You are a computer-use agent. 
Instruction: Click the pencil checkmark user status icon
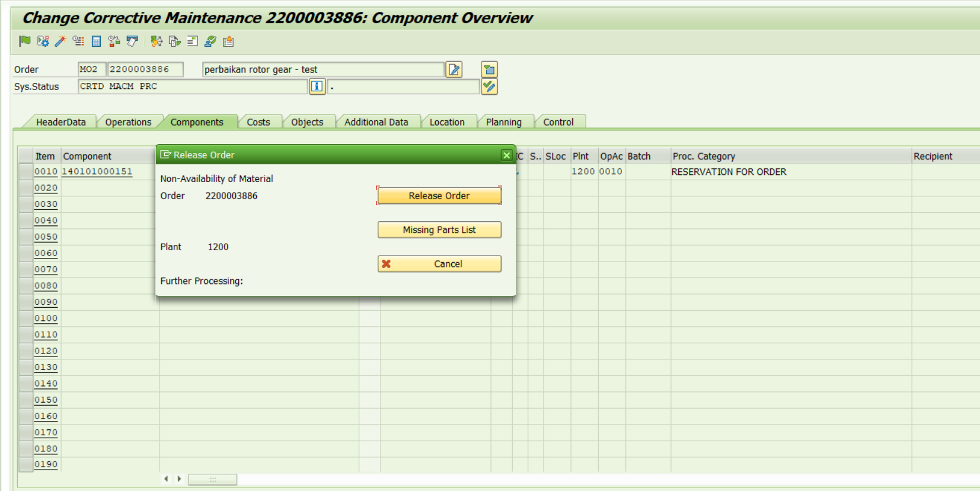point(489,87)
